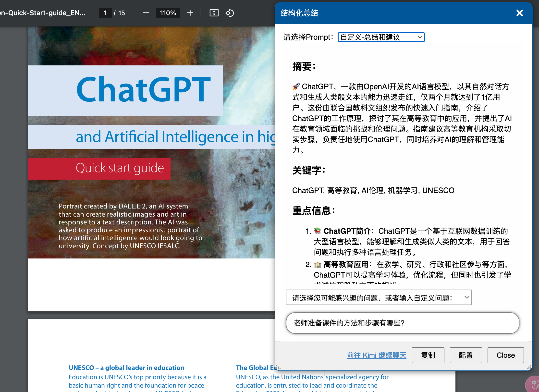Follow the 前往 Kimi 继续聊天 link

click(376, 355)
